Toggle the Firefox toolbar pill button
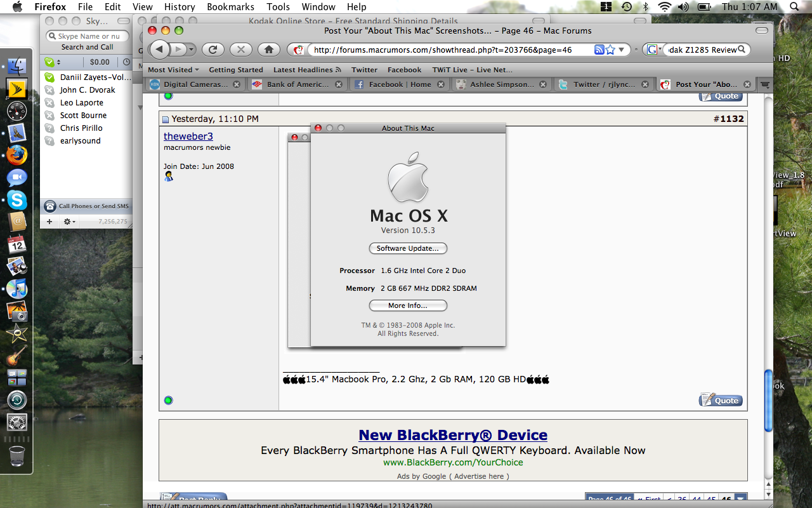The height and width of the screenshot is (508, 812). click(x=762, y=30)
